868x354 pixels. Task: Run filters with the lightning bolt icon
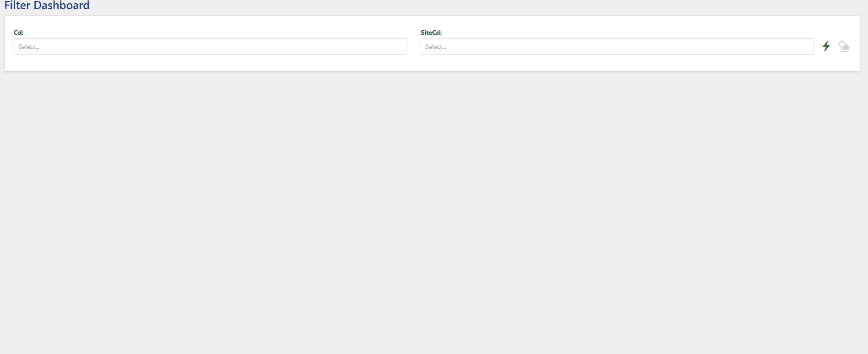pyautogui.click(x=826, y=46)
